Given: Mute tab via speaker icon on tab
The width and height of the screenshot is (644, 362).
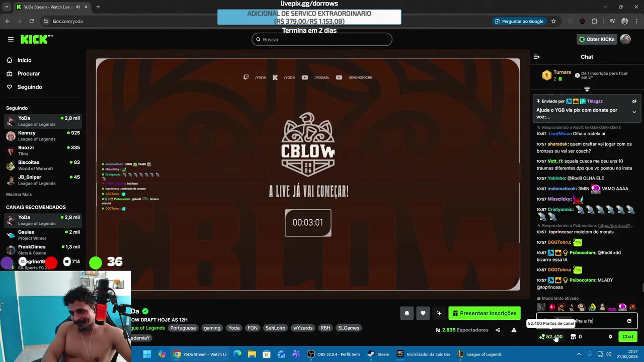Looking at the screenshot, I should coord(77,7).
